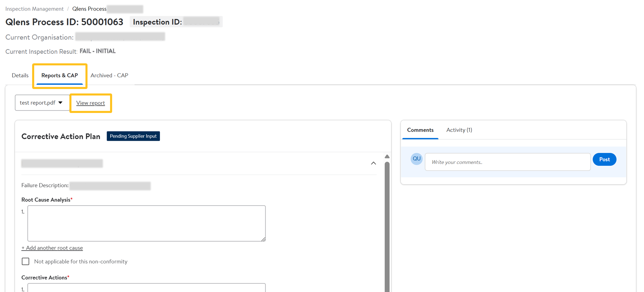Click + Add another root cause
Screen dimensions: 644x292
coord(52,248)
